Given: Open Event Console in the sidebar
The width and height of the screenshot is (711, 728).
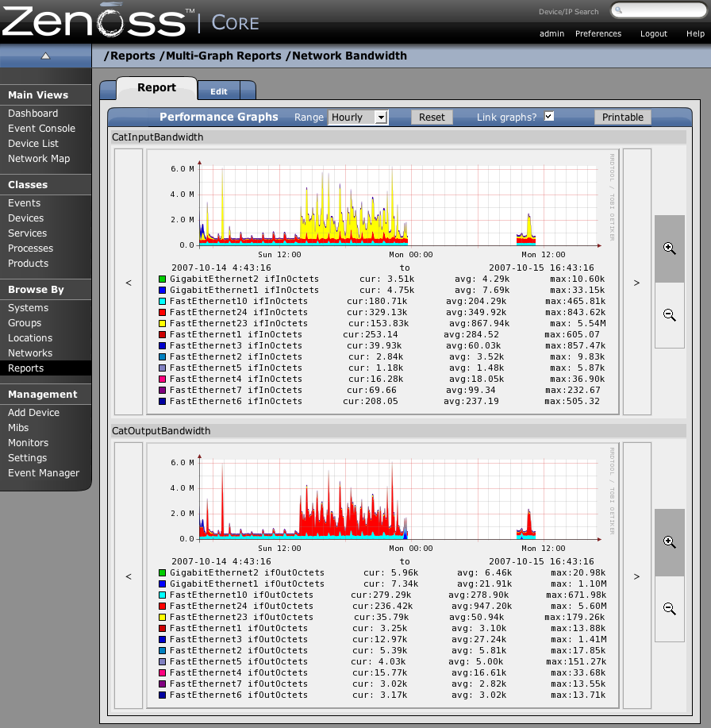Looking at the screenshot, I should pyautogui.click(x=41, y=128).
